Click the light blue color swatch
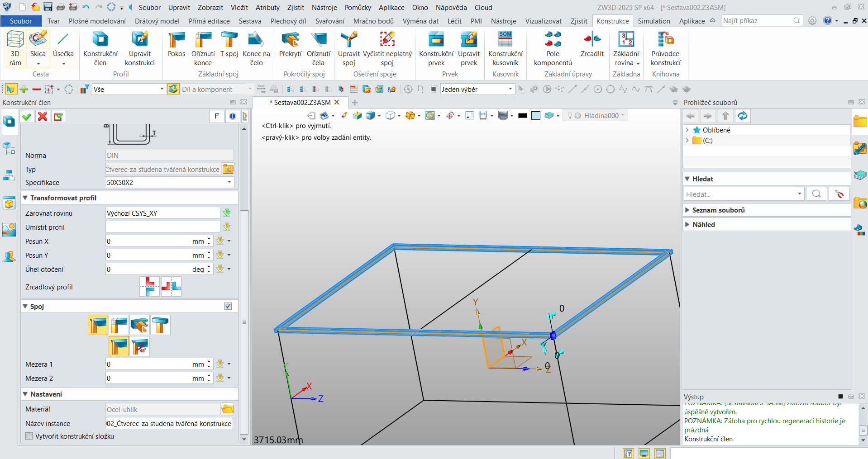The height and width of the screenshot is (459, 868). [x=536, y=116]
